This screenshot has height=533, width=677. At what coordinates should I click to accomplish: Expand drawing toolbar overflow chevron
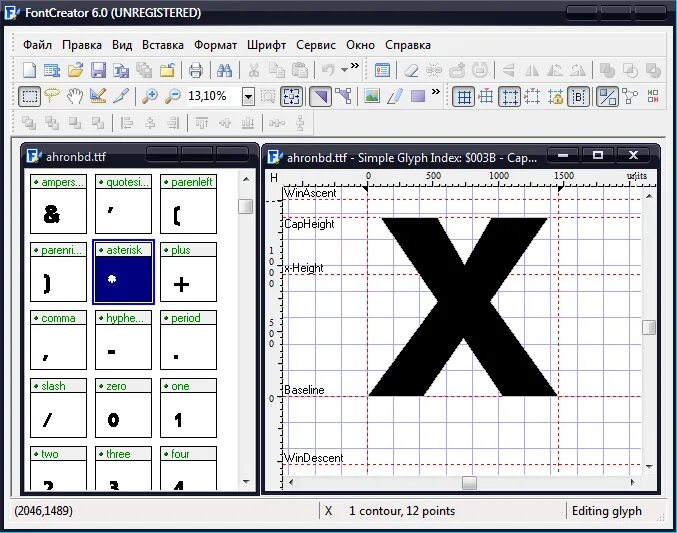tap(436, 92)
